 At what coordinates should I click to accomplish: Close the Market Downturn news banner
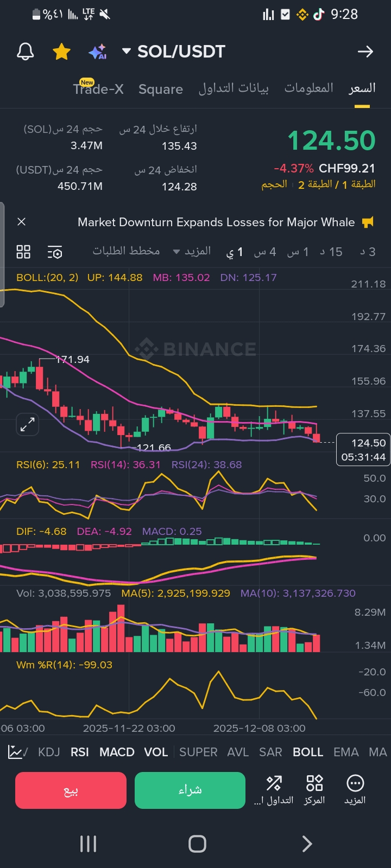tap(22, 222)
